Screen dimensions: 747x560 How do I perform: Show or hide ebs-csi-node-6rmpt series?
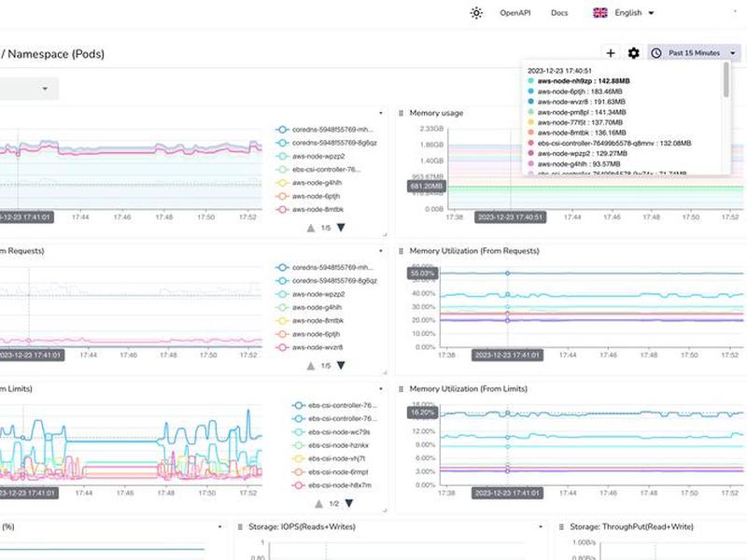tap(331, 472)
